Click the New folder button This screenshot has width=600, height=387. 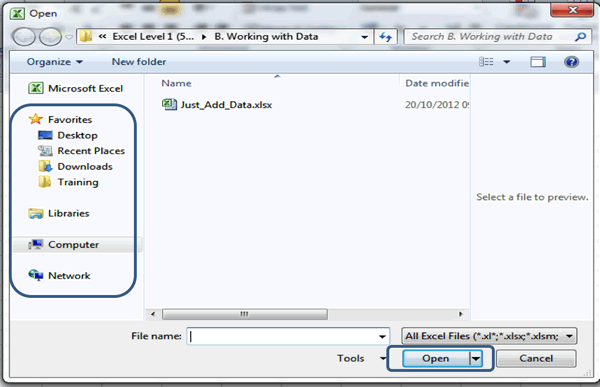point(139,62)
